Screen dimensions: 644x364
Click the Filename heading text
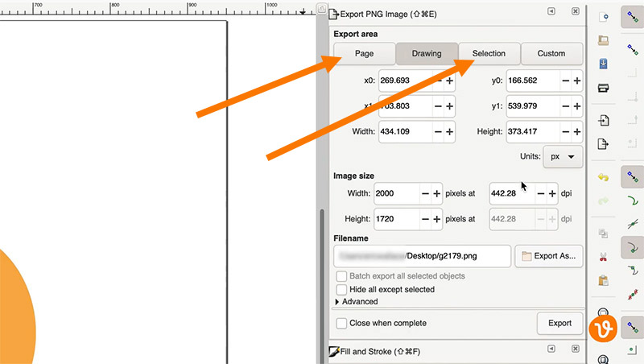coord(351,238)
